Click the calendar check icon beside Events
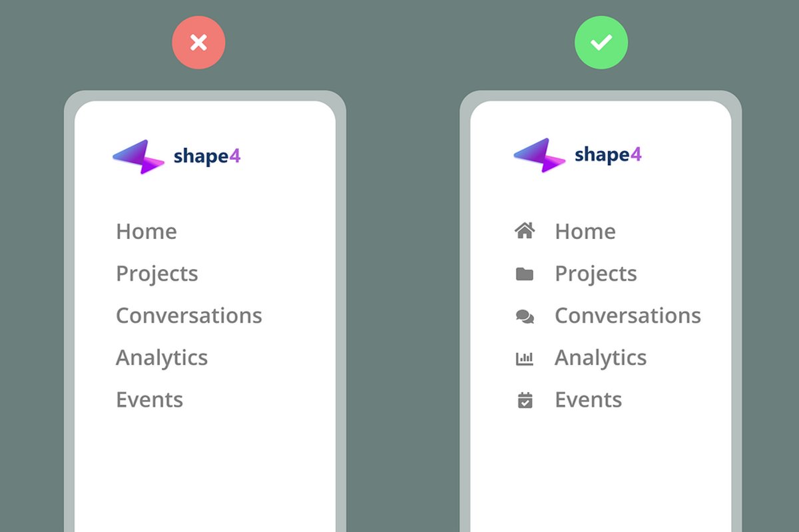 [x=525, y=400]
